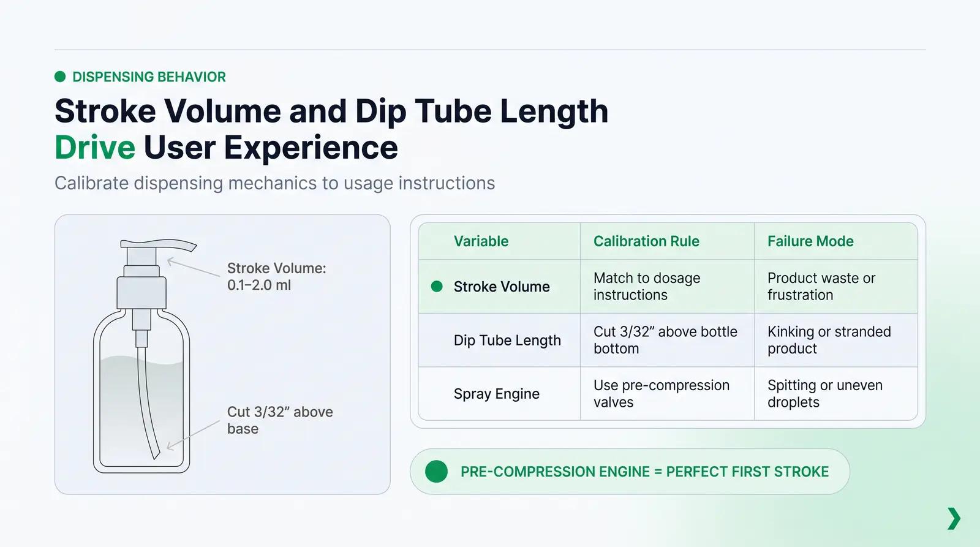
Task: Click the large green circle in pre-compression banner
Action: [437, 472]
